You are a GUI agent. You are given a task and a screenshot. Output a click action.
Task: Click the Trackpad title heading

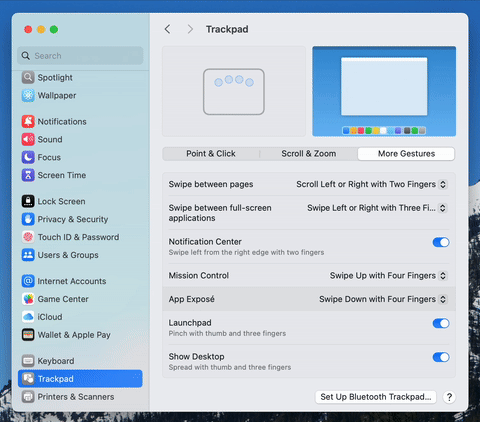pos(227,29)
